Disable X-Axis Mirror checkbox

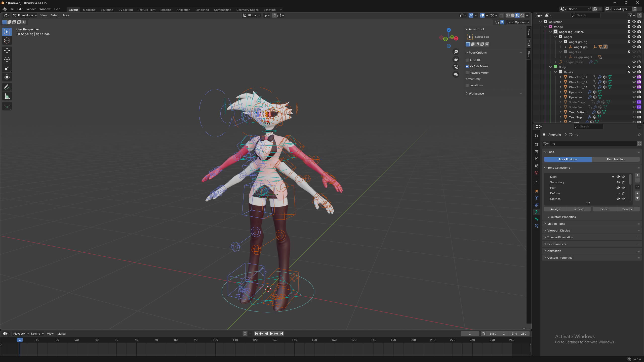[467, 66]
